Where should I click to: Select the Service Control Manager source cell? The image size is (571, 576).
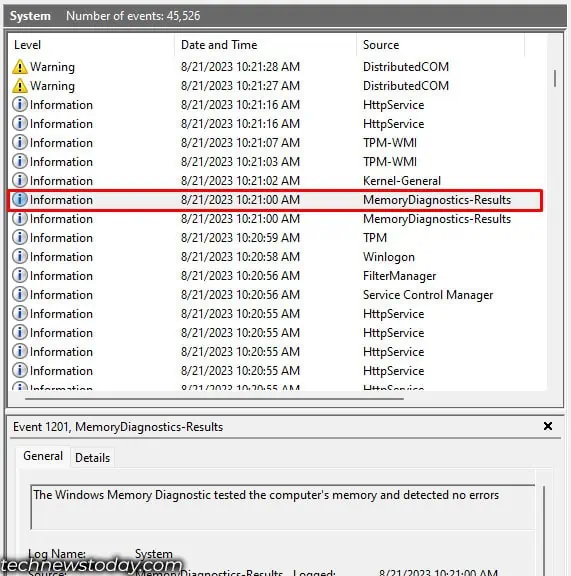pos(428,295)
